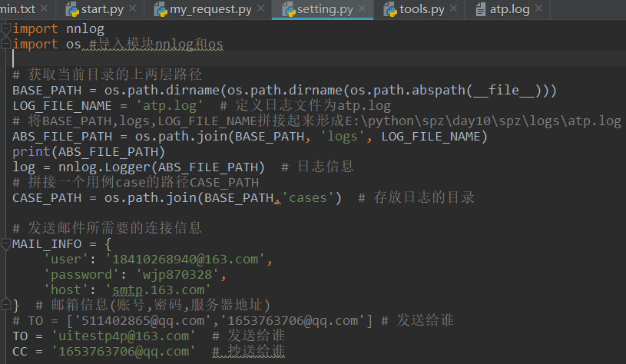The image size is (626, 364).
Task: Click the 'logs' string literal
Action: pyautogui.click(x=343, y=137)
